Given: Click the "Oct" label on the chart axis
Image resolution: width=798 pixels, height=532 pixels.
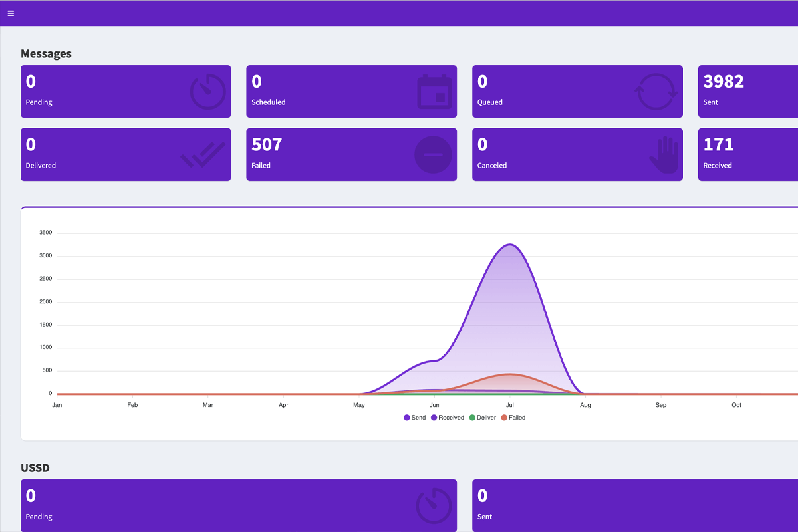Looking at the screenshot, I should tap(736, 405).
